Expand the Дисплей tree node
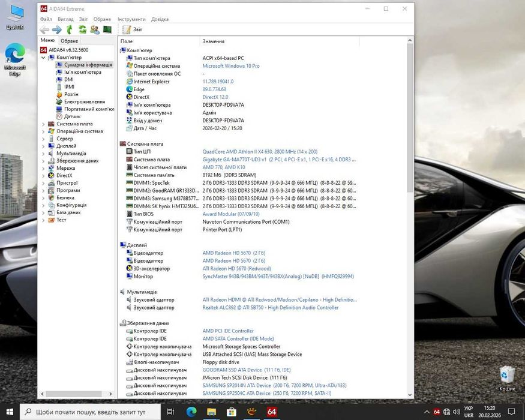The width and height of the screenshot is (525, 420). [x=43, y=146]
